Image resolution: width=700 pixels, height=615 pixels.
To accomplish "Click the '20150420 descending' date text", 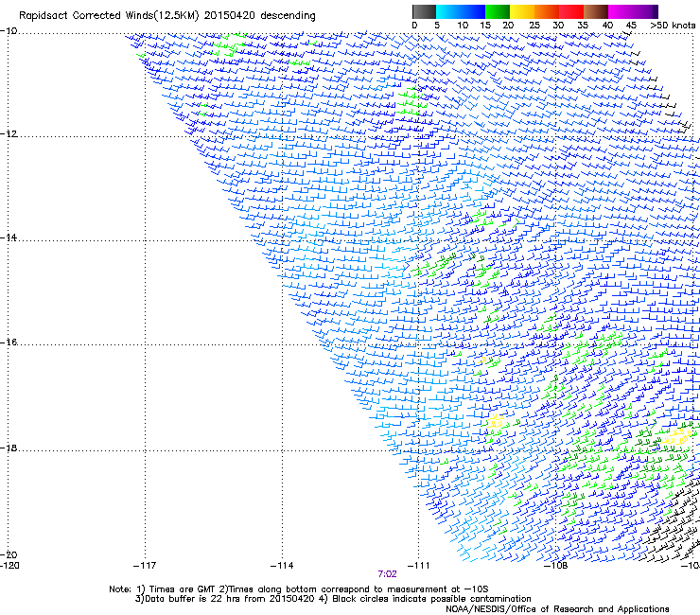I will click(259, 16).
